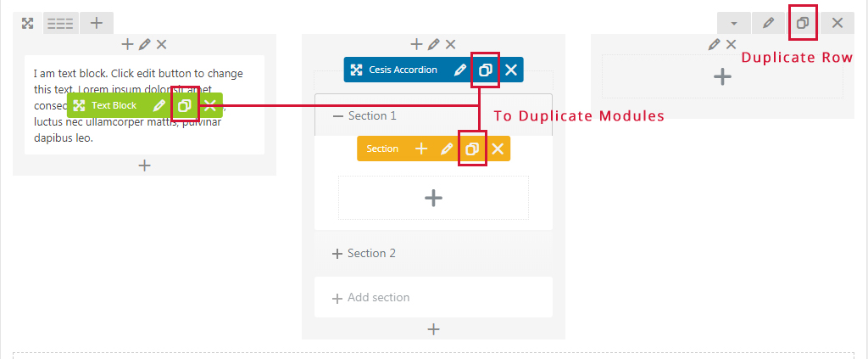Edit the Text Block module

point(159,106)
